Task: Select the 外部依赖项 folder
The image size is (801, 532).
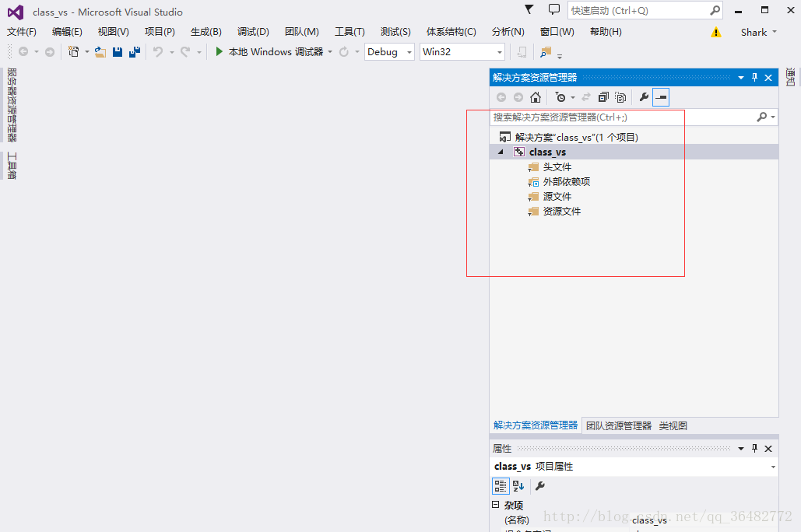Action: point(566,181)
